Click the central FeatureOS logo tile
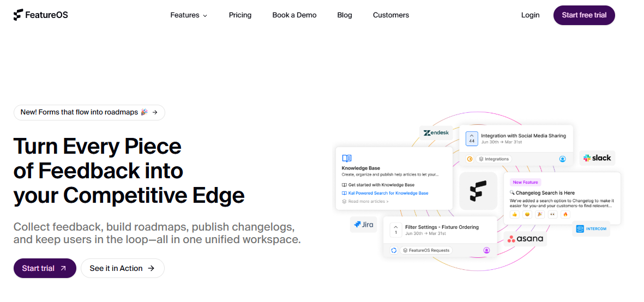Image resolution: width=644 pixels, height=302 pixels. (478, 191)
